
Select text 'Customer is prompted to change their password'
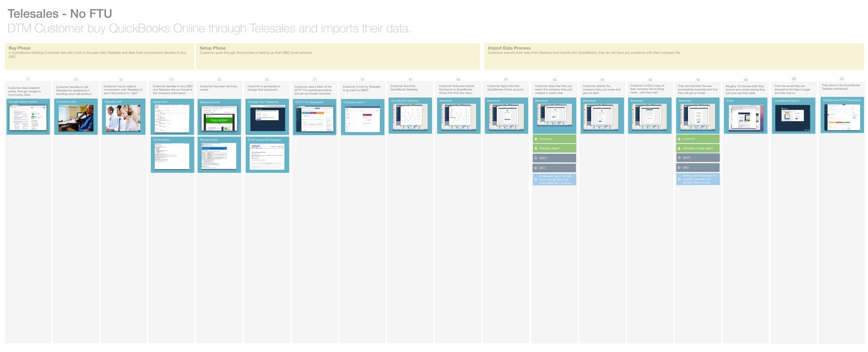click(x=264, y=88)
